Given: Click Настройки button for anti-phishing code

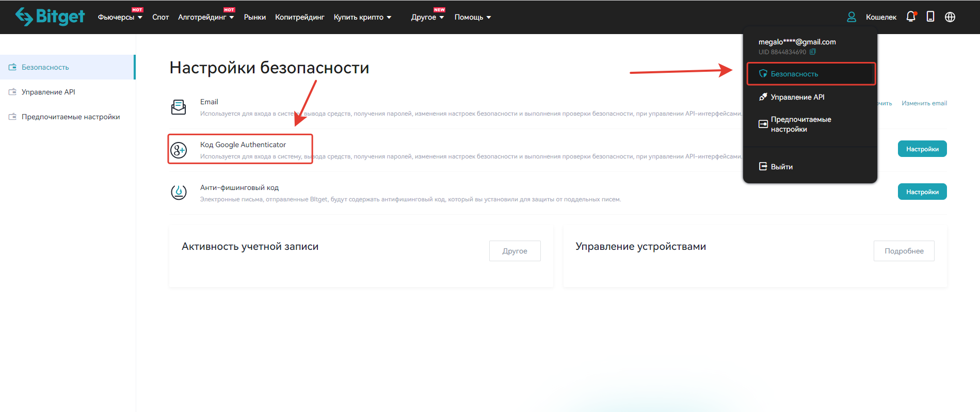Looking at the screenshot, I should tap(922, 192).
